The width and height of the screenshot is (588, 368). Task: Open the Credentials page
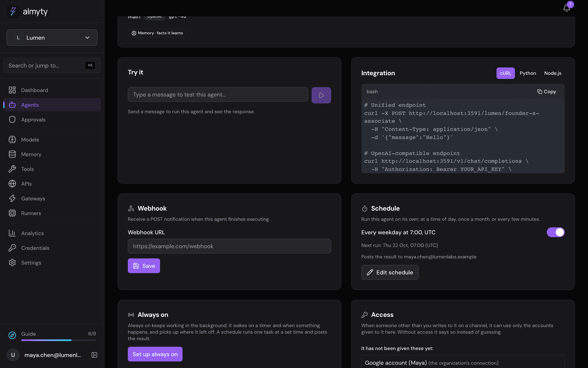[x=52, y=248]
